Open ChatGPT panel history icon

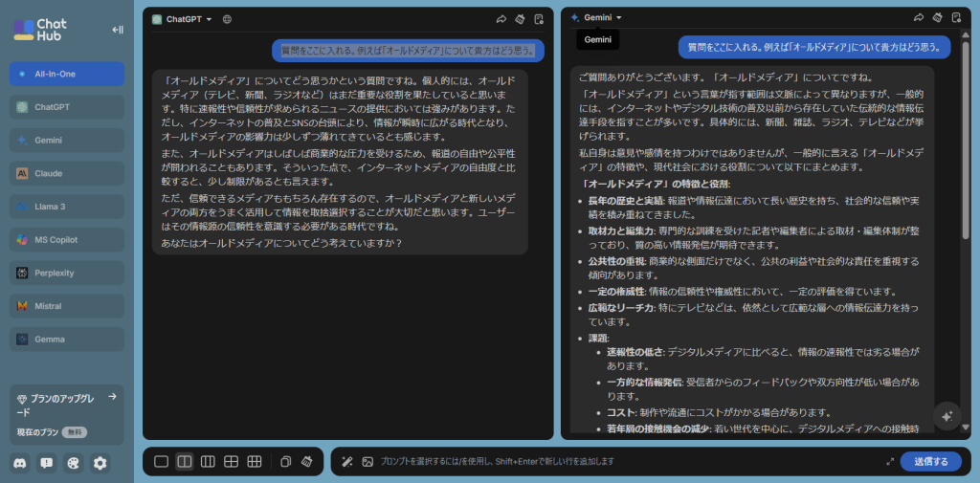tap(539, 19)
